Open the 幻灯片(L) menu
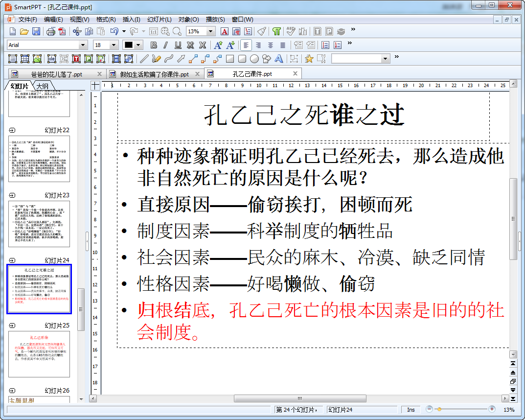The width and height of the screenshot is (525, 420). (x=160, y=20)
